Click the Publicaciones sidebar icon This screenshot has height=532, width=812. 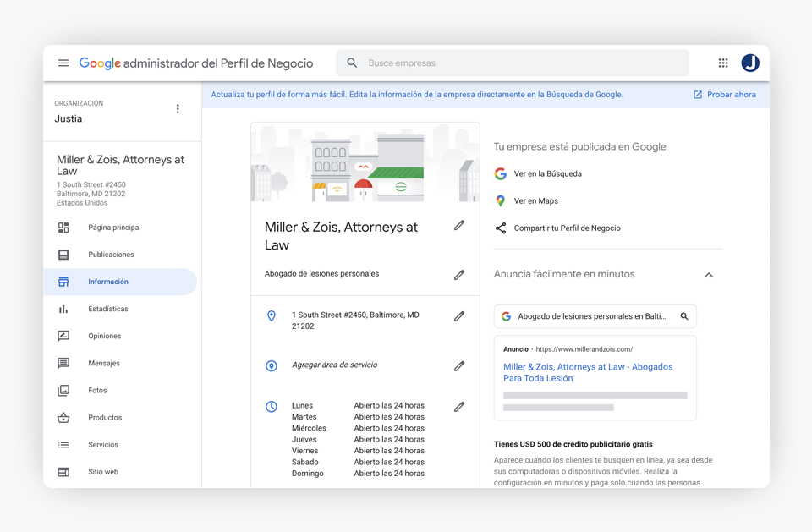63,255
